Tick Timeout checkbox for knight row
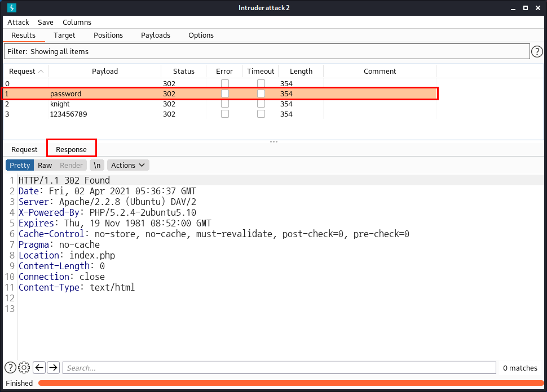This screenshot has width=547, height=392. 261,104
